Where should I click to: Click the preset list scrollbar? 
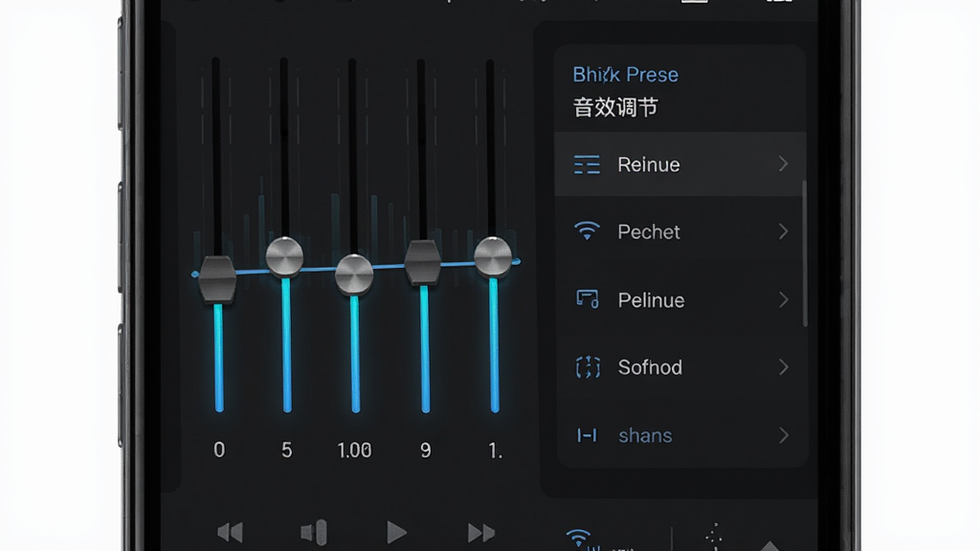point(804,253)
